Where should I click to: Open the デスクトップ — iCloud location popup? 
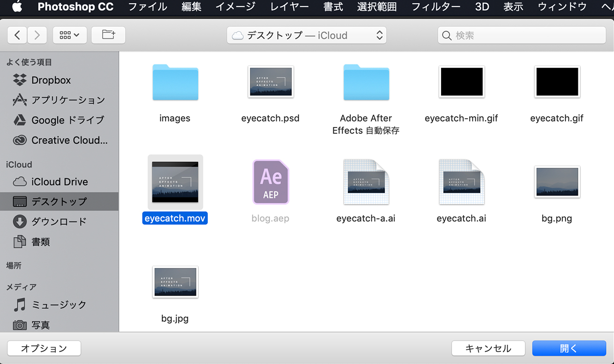307,35
